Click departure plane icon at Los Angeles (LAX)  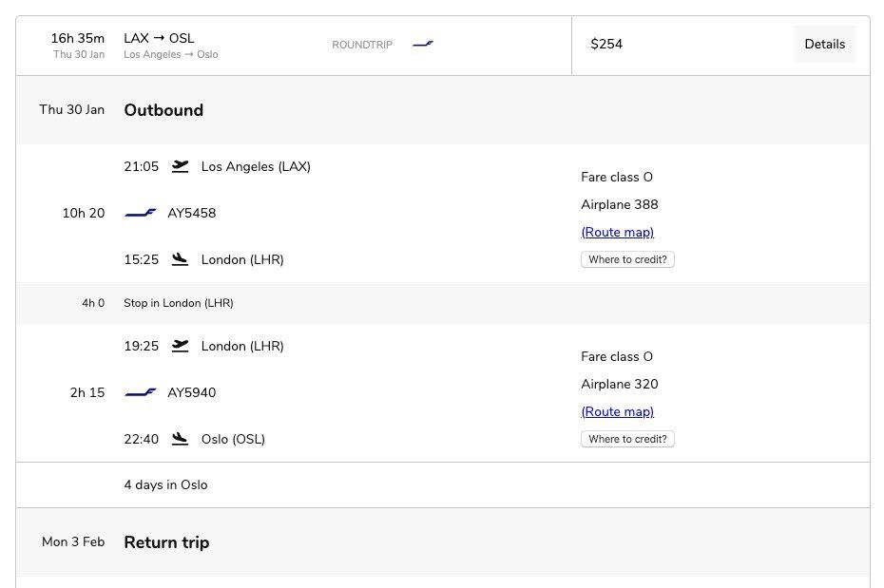(181, 166)
